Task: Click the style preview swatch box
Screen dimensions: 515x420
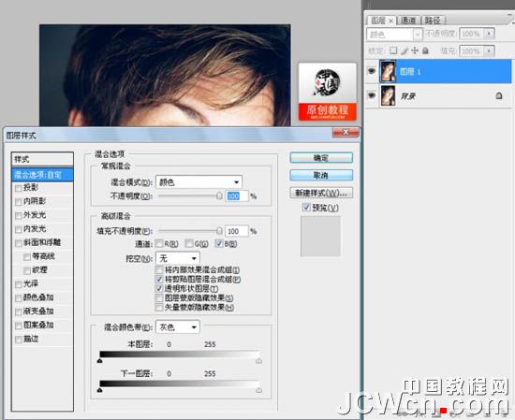Action: 320,237
